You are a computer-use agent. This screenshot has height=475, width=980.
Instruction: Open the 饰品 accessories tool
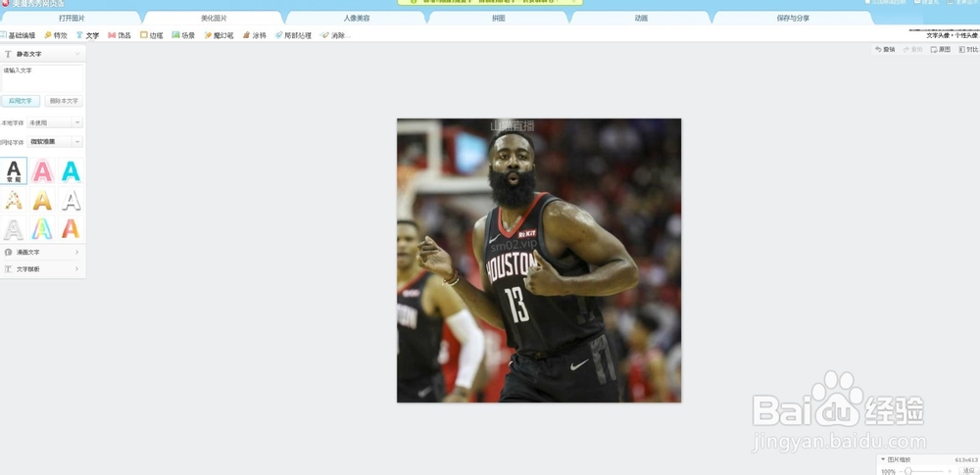(x=120, y=35)
